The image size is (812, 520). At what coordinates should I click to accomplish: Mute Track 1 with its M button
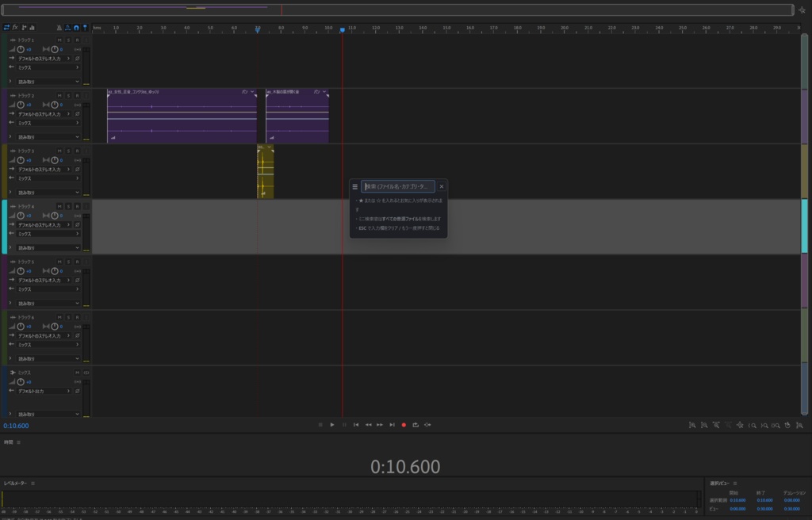(x=59, y=40)
